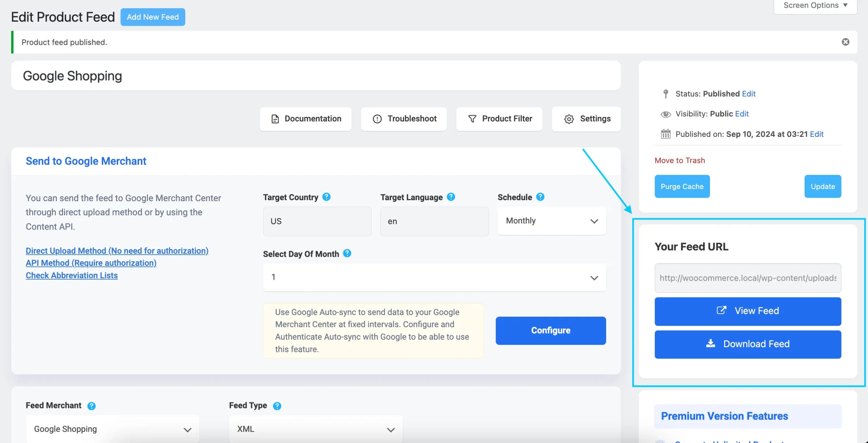The height and width of the screenshot is (443, 868).
Task: Click the Configure button
Action: pos(551,331)
